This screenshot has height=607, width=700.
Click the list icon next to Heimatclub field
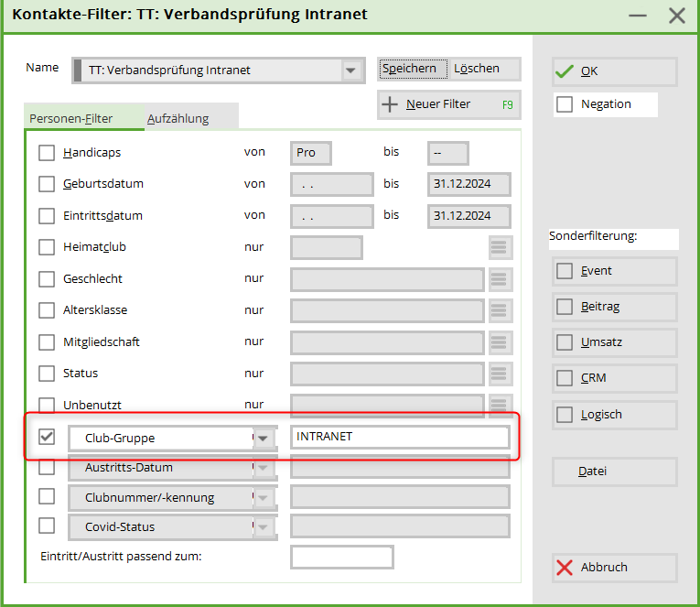pos(498,248)
